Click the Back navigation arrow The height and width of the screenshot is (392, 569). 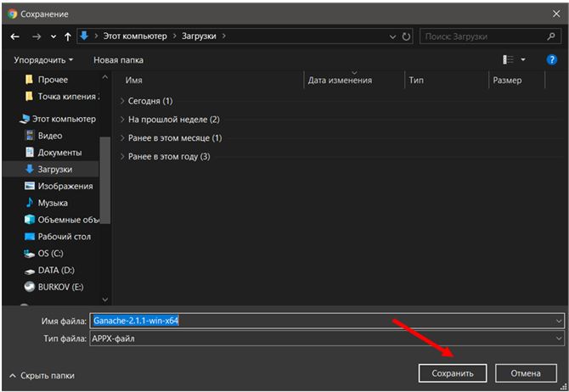[x=15, y=37]
